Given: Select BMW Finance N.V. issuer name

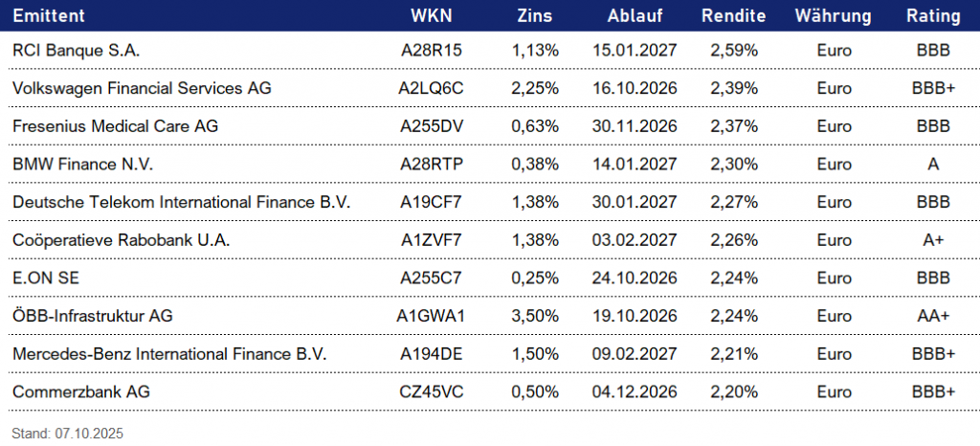Looking at the screenshot, I should (83, 164).
